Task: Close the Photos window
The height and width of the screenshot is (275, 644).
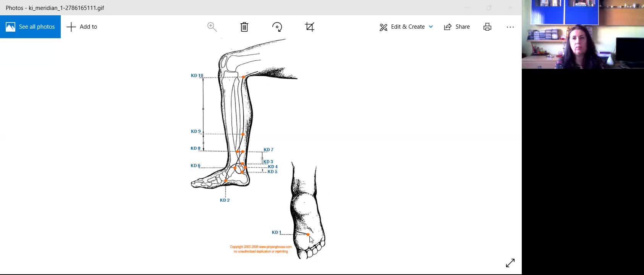Action: click(510, 8)
